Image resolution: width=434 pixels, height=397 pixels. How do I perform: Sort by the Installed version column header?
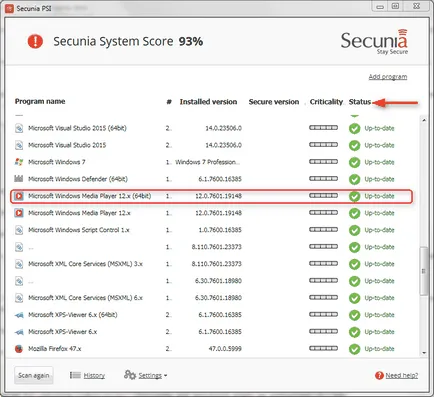(x=208, y=102)
